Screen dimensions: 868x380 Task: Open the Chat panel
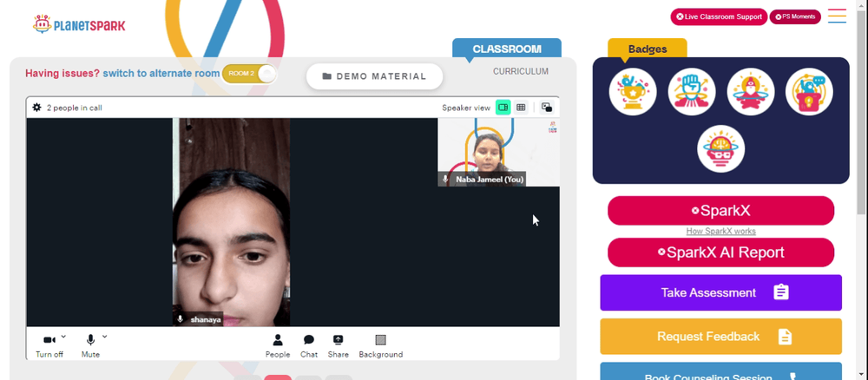point(309,346)
